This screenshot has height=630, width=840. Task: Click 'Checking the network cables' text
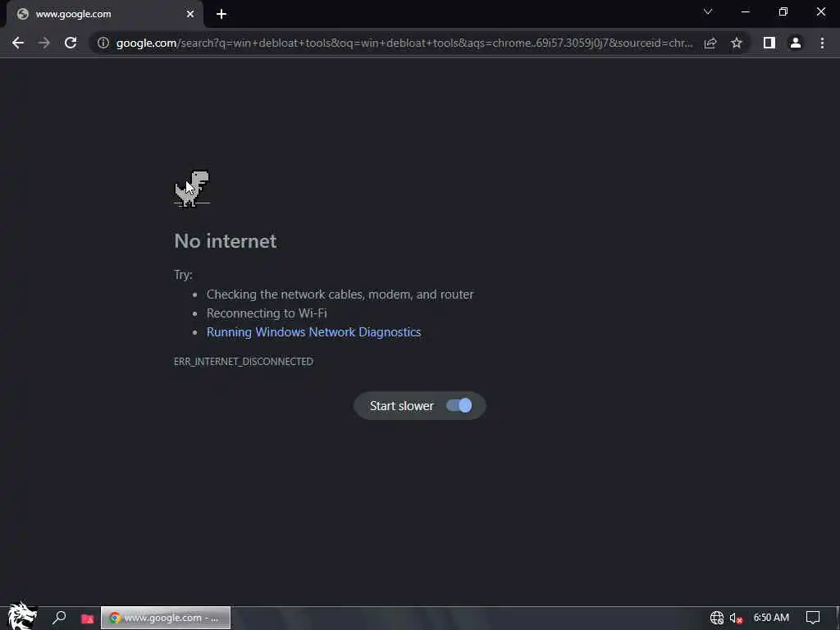pos(340,294)
